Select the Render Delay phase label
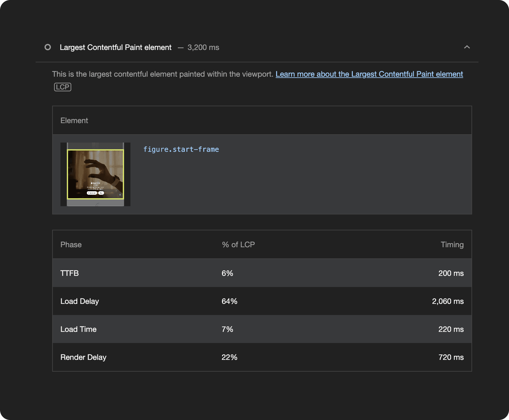 [x=83, y=357]
